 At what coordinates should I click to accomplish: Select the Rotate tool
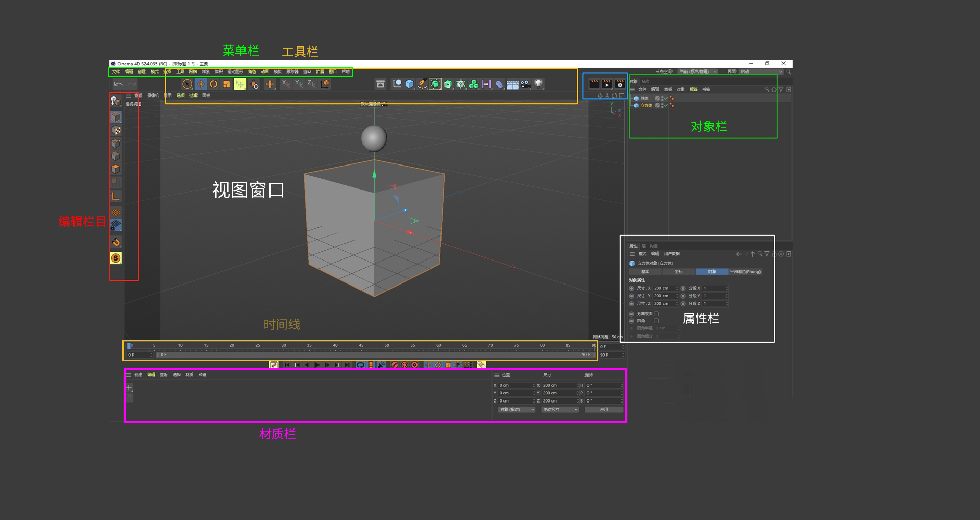coord(213,84)
